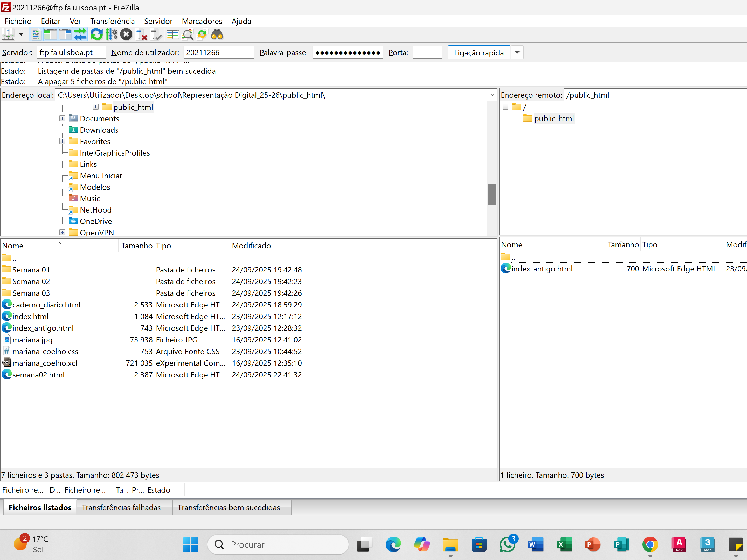This screenshot has width=747, height=560.
Task: Open the Marcadores menu
Action: pyautogui.click(x=202, y=21)
